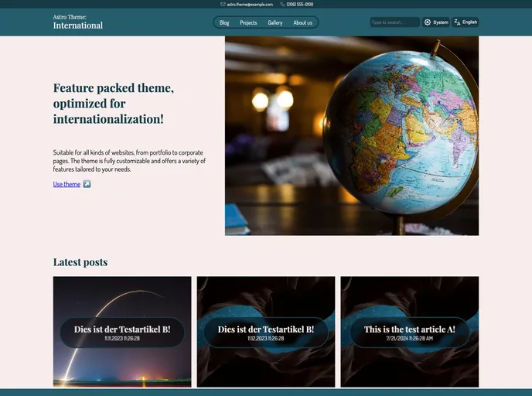This screenshot has width=532, height=396.
Task: Click the phone icon in top bar
Action: (282, 5)
